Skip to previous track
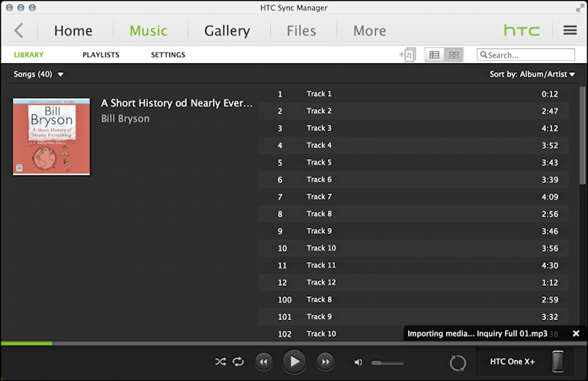 click(264, 361)
